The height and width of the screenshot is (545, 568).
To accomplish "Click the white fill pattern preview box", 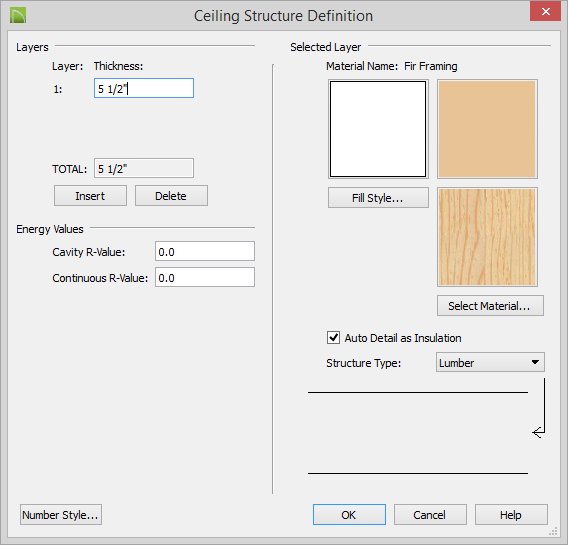I will 378,129.
